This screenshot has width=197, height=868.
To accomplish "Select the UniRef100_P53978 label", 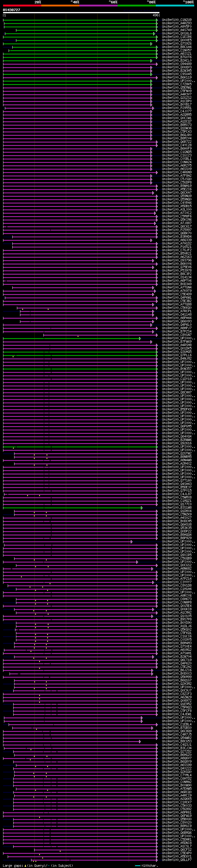I will [x=177, y=271].
